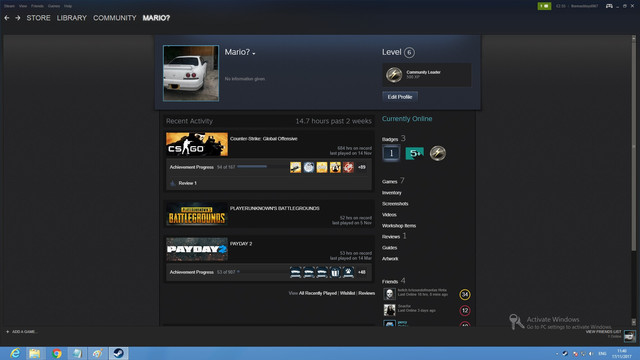
Task: Open the lightning bolt badge in Badges row
Action: pos(438,153)
